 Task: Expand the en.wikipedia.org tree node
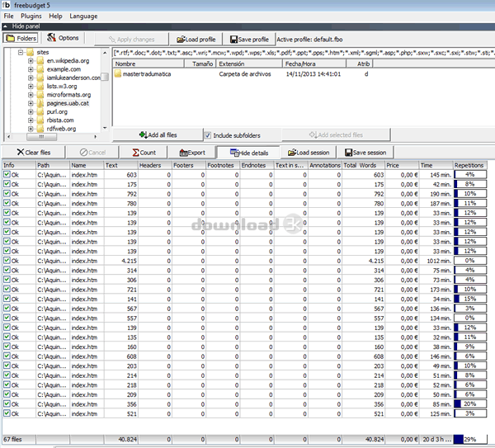click(x=31, y=60)
